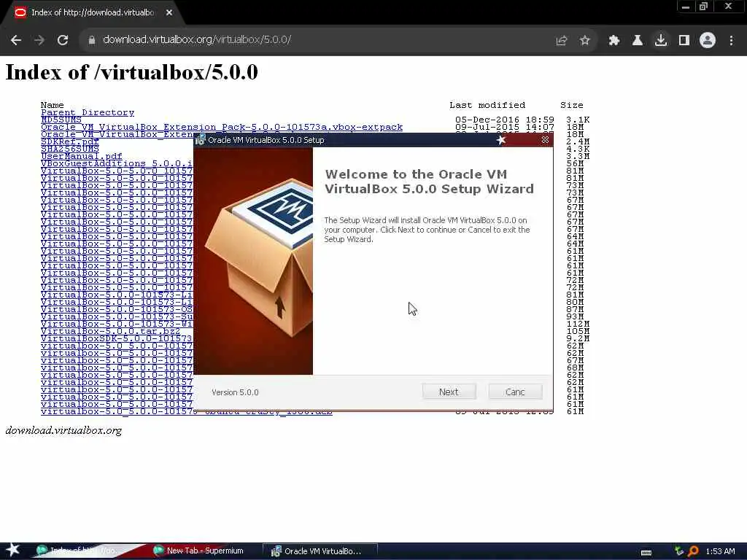Close the Oracle VM VirtualBox 5.0.0 Setup dialog
Image resolution: width=747 pixels, height=560 pixels.
pos(545,140)
